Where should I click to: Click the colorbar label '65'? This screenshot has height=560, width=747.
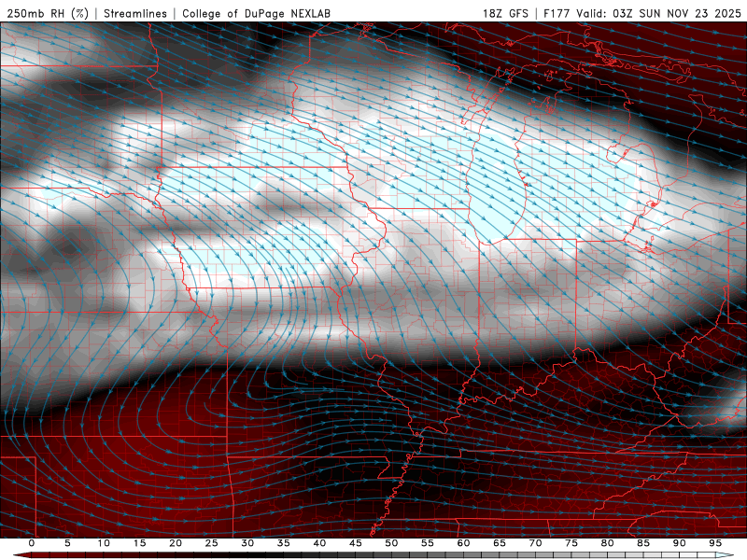click(x=500, y=543)
